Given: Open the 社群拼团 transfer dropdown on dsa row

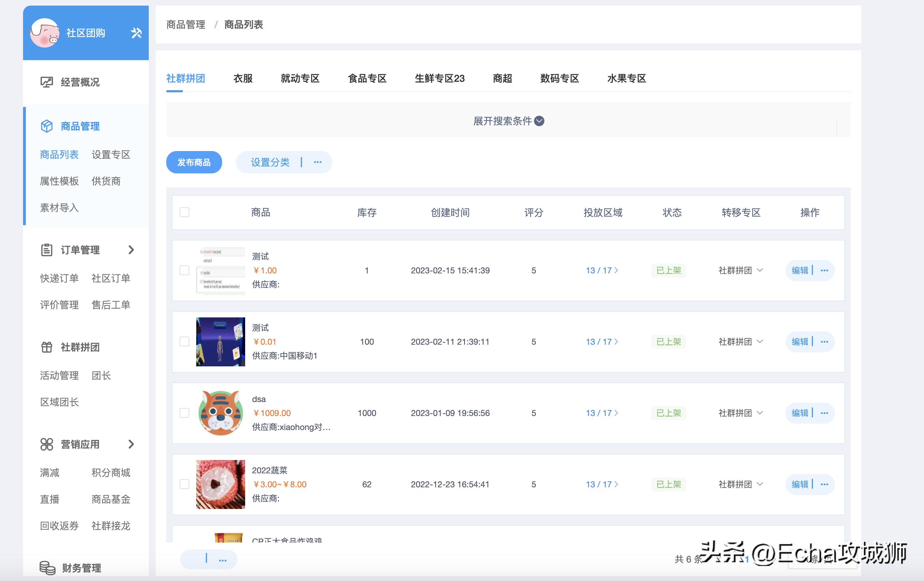Looking at the screenshot, I should pyautogui.click(x=740, y=413).
